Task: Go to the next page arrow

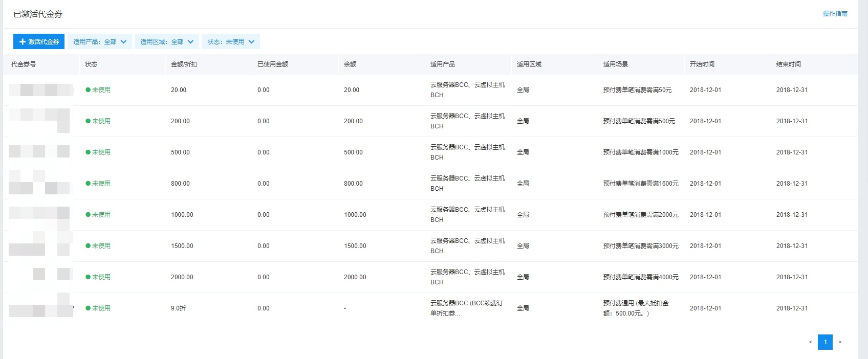Action: 840,342
